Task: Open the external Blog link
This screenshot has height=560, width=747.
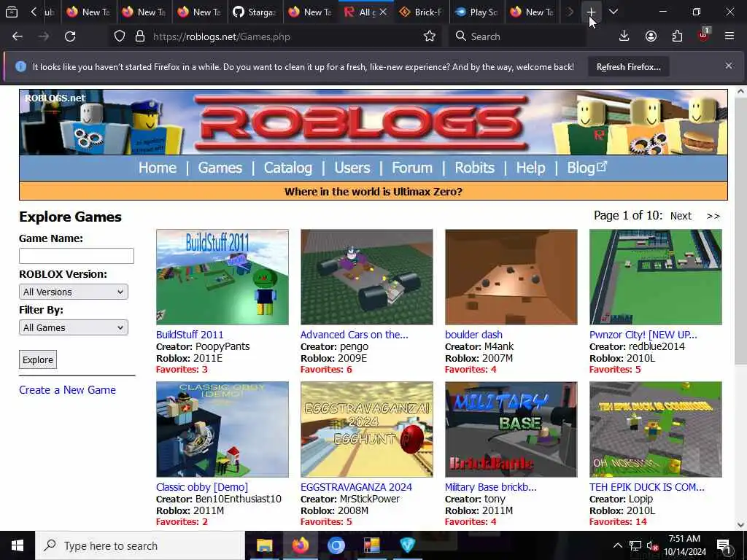Action: coord(587,168)
